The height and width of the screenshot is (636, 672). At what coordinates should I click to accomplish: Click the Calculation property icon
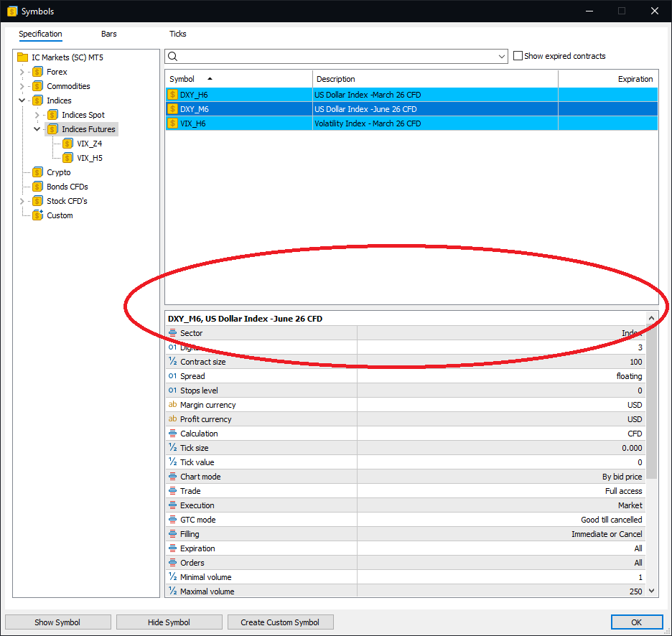[x=173, y=434]
